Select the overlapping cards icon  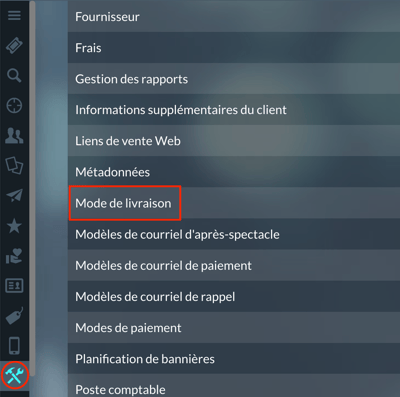pos(14,166)
